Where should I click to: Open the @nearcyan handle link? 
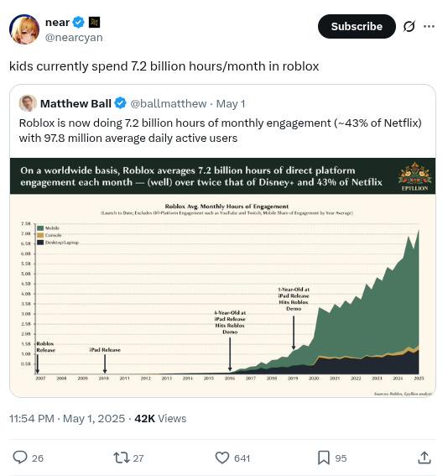[x=74, y=37]
